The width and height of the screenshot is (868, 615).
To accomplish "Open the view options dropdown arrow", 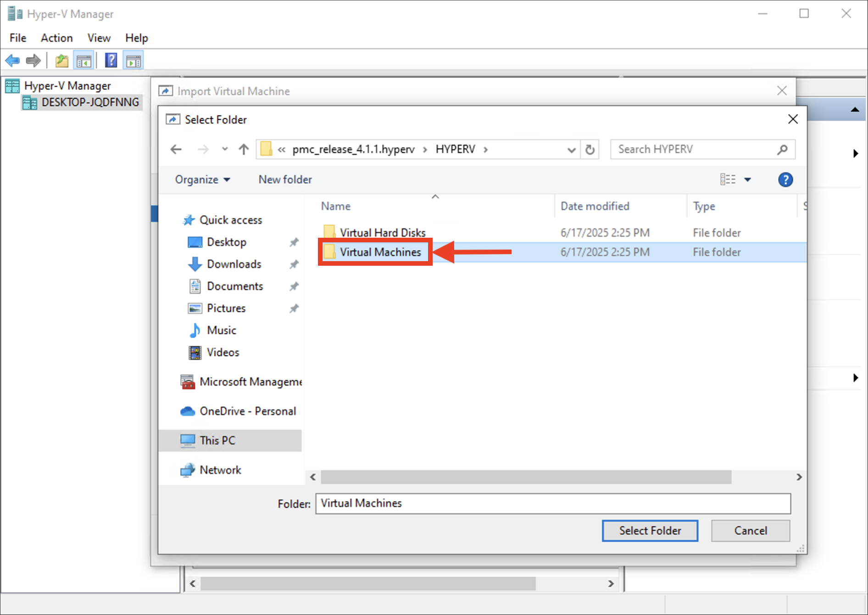I will pos(747,179).
